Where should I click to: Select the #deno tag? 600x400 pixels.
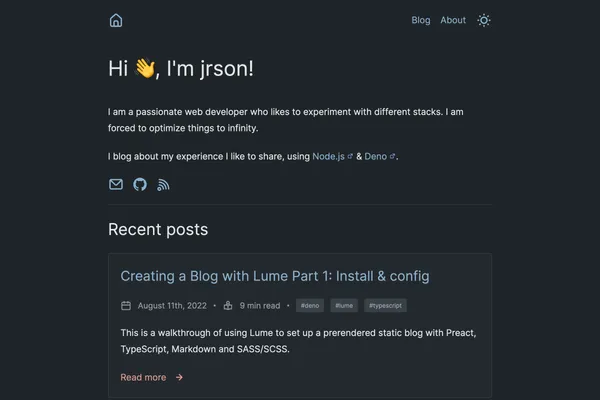tap(310, 306)
